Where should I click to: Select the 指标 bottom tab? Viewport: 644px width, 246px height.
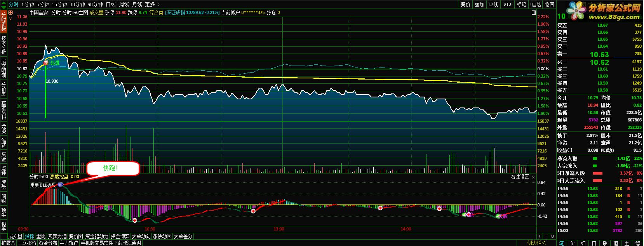click(30, 236)
